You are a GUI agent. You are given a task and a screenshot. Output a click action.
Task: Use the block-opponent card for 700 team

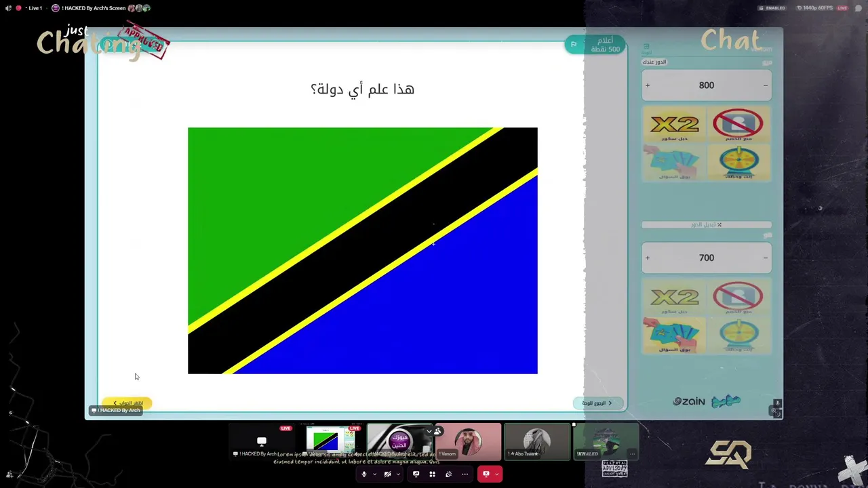point(738,297)
